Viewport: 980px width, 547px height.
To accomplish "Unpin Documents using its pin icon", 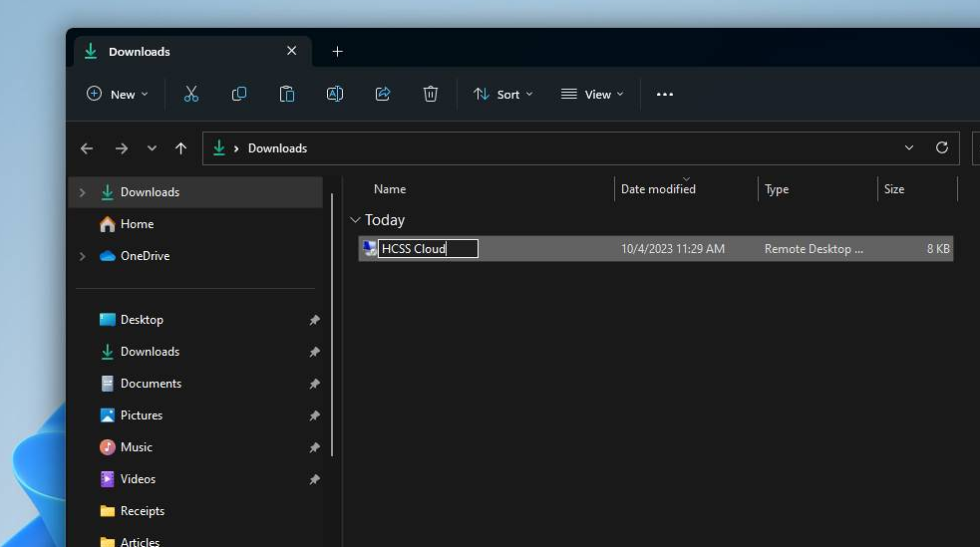I will coord(314,384).
